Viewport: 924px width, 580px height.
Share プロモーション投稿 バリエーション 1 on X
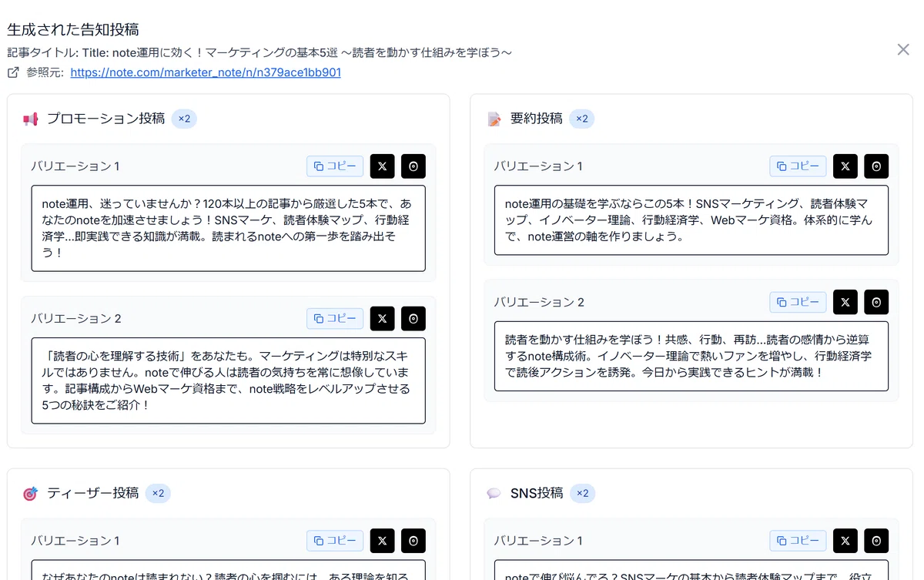point(383,166)
